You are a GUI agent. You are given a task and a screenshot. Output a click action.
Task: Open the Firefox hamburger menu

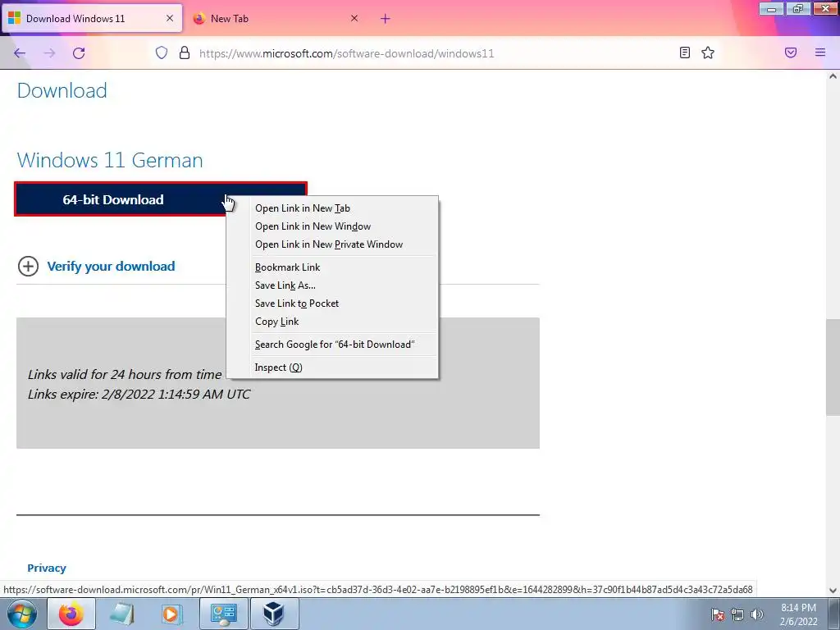point(820,52)
